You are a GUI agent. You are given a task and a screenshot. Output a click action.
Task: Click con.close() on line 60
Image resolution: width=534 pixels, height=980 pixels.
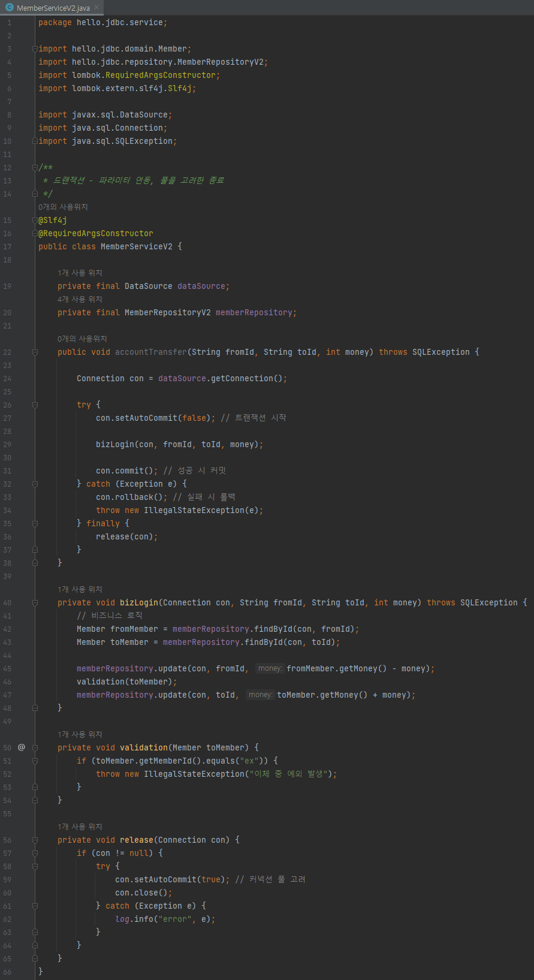[141, 892]
